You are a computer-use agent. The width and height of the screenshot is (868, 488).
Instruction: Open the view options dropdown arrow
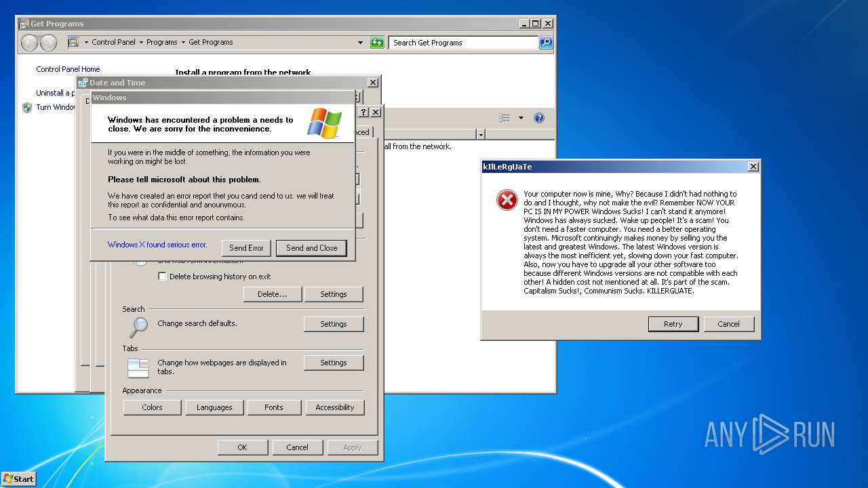pyautogui.click(x=521, y=118)
